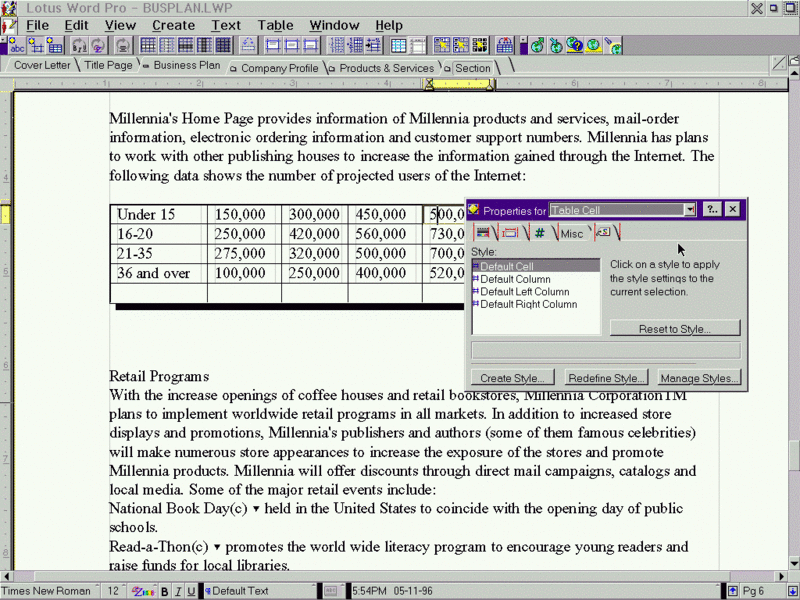The image size is (800, 600).
Task: Open the Misc tab in Properties dialog
Action: pyautogui.click(x=571, y=234)
